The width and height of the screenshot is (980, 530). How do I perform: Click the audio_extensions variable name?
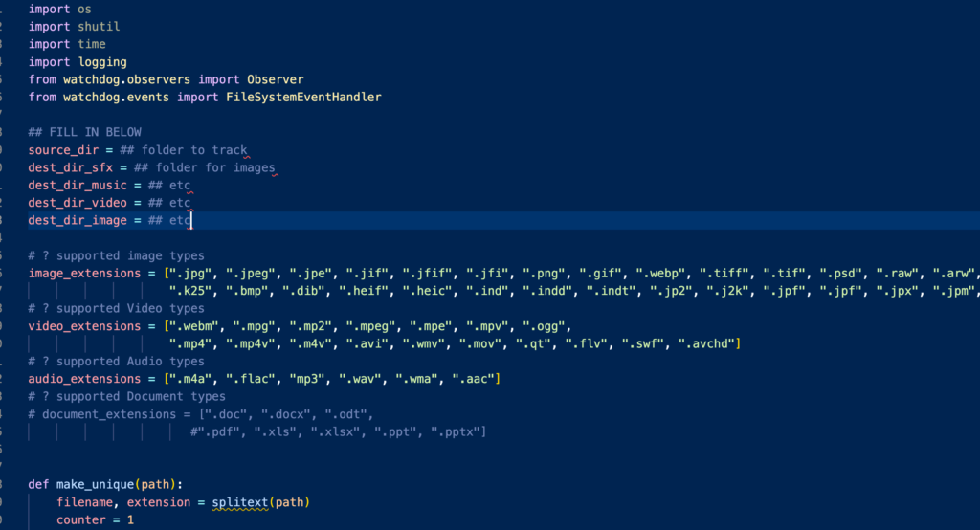click(84, 379)
